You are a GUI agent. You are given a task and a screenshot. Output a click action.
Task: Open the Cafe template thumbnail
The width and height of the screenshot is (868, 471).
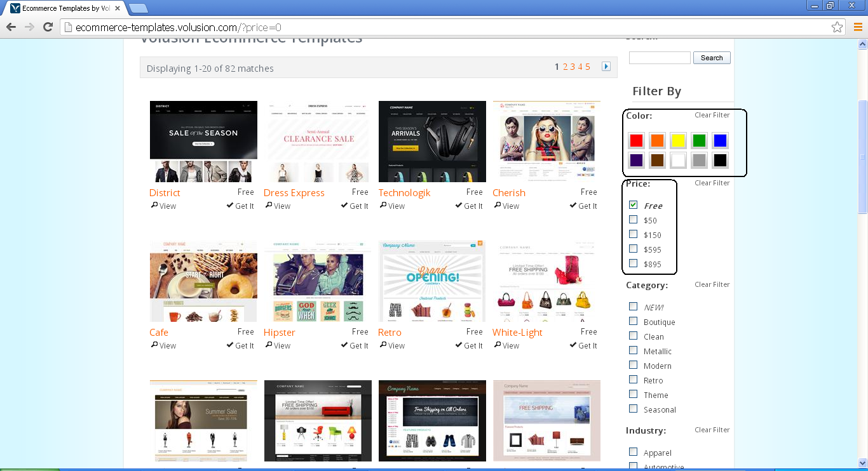pos(203,281)
